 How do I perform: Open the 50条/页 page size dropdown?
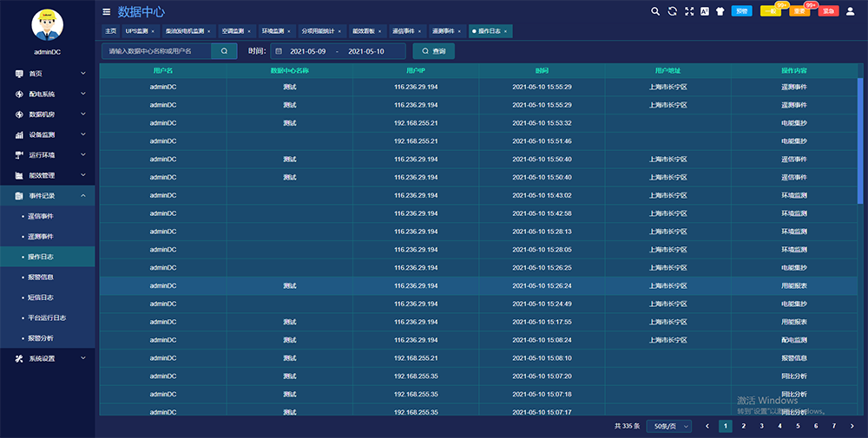[x=670, y=426]
